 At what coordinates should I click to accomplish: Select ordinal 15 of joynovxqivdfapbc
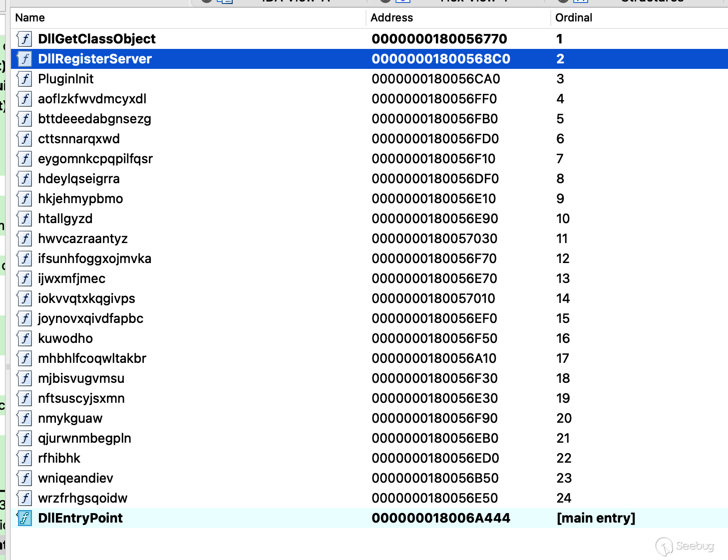coord(563,318)
